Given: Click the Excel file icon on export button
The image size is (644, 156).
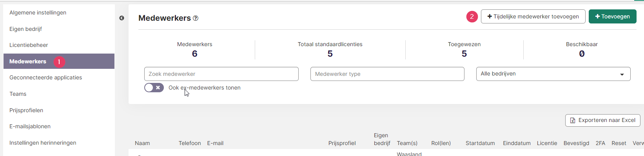Looking at the screenshot, I should point(573,120).
